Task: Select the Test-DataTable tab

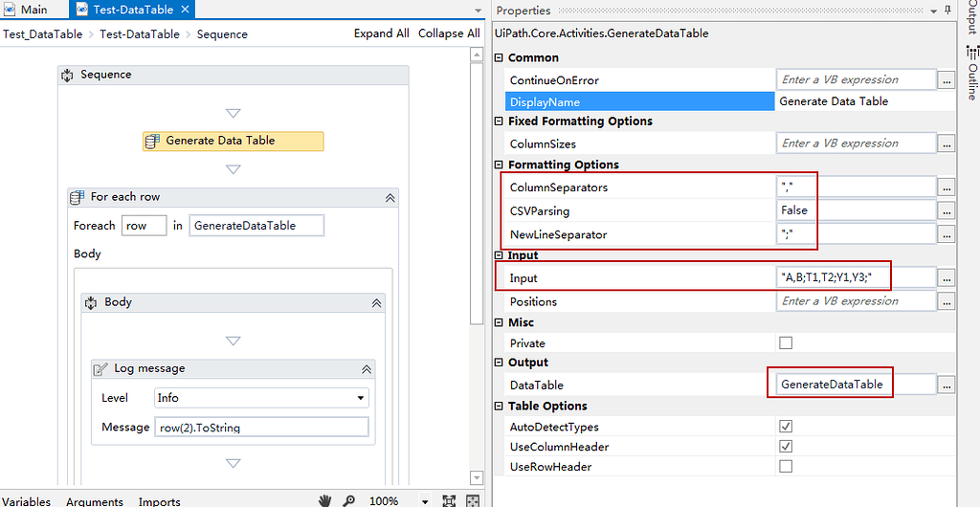Action: [131, 10]
